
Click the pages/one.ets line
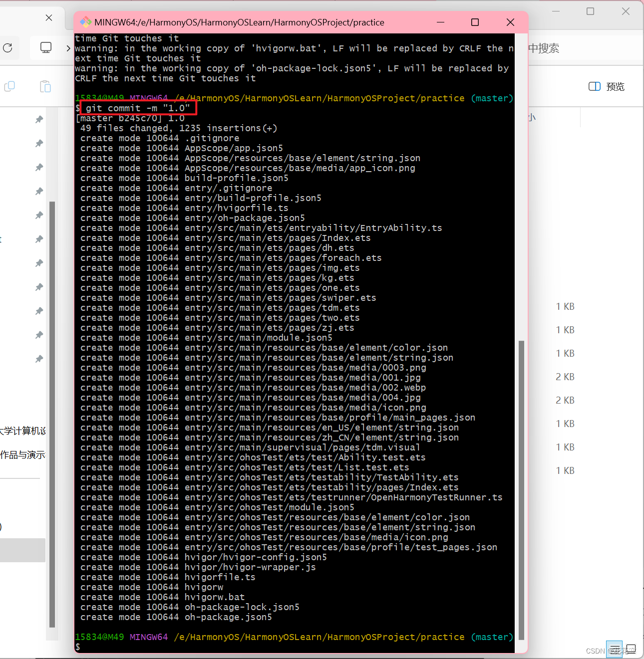tap(220, 288)
